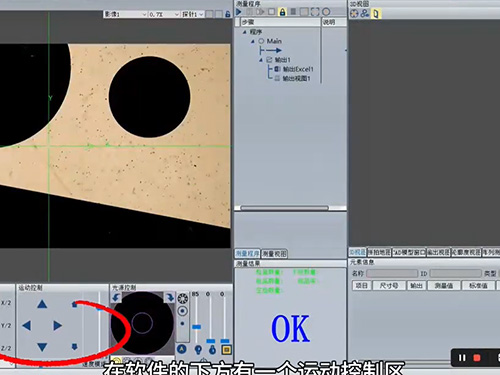This screenshot has height=375, width=500.
Task: Switch to the 3D视图 tab
Action: point(358,252)
